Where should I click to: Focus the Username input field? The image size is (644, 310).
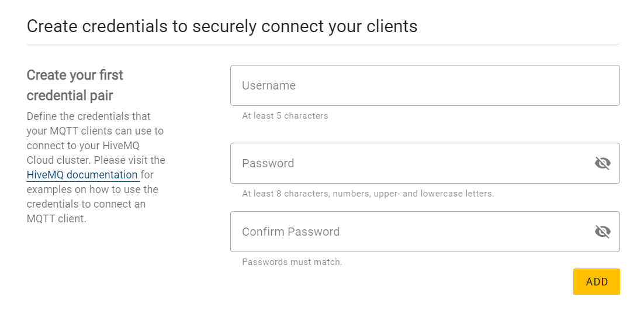425,85
